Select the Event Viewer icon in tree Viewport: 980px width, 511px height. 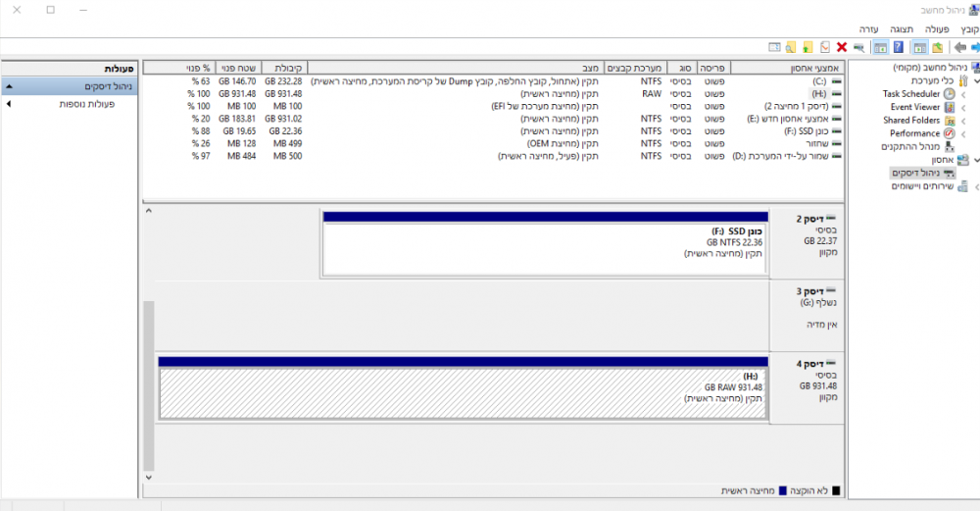(x=950, y=107)
